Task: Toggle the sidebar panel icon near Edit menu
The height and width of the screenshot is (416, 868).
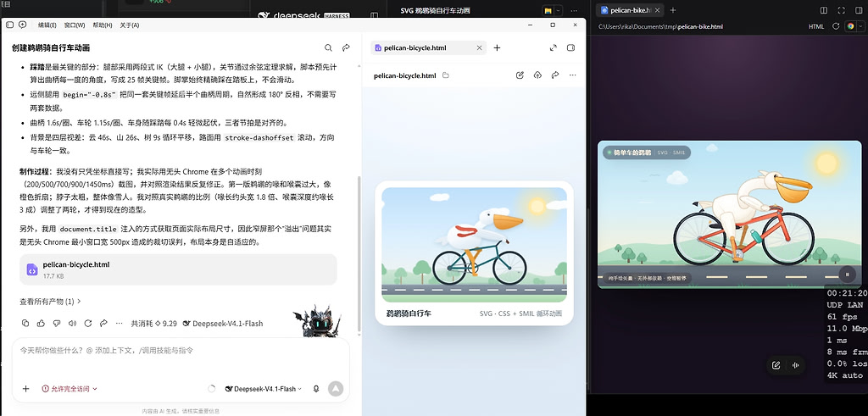Action: point(10,25)
